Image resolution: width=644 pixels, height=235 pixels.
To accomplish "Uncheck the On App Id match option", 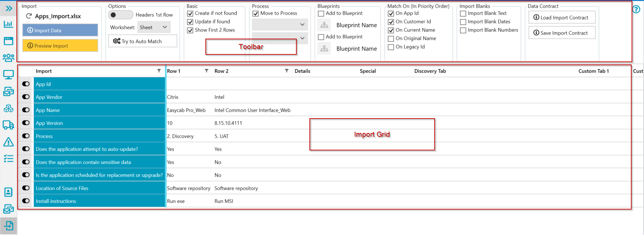I will [391, 13].
